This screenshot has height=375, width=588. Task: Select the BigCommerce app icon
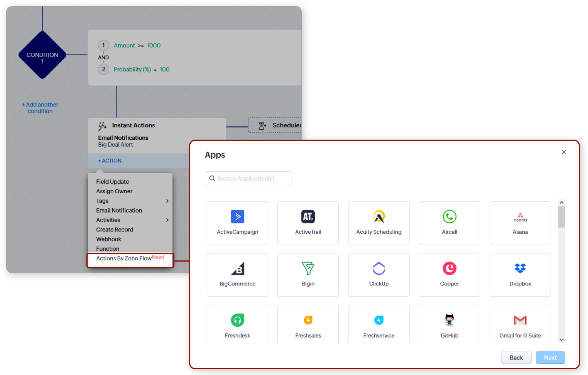coord(237,269)
